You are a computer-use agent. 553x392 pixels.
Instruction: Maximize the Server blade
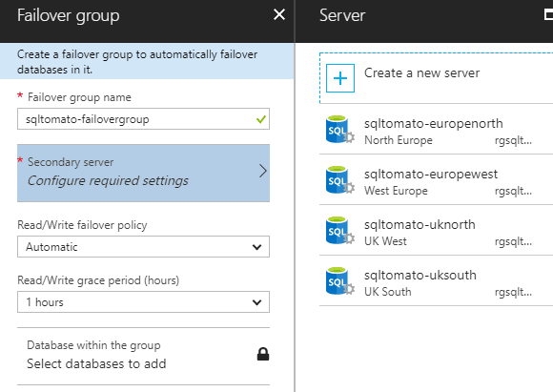[548, 15]
